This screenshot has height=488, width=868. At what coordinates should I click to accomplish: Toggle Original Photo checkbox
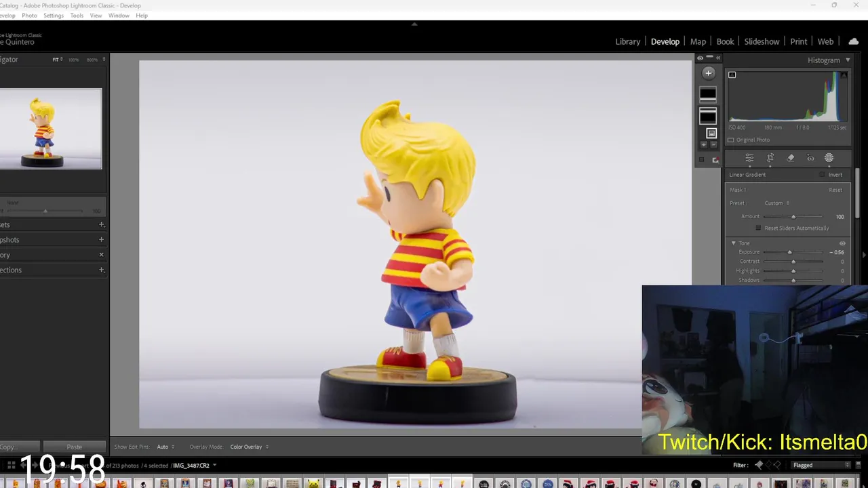click(x=730, y=140)
